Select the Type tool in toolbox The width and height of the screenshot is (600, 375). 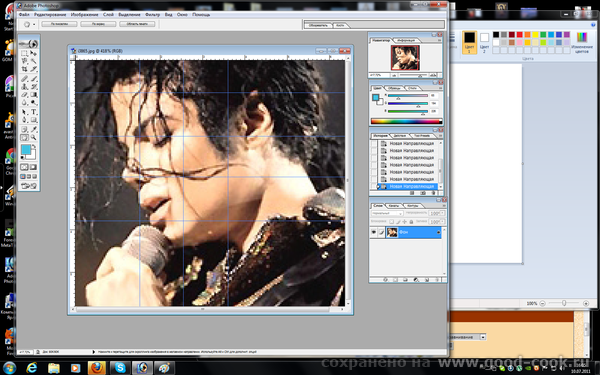pyautogui.click(x=34, y=112)
